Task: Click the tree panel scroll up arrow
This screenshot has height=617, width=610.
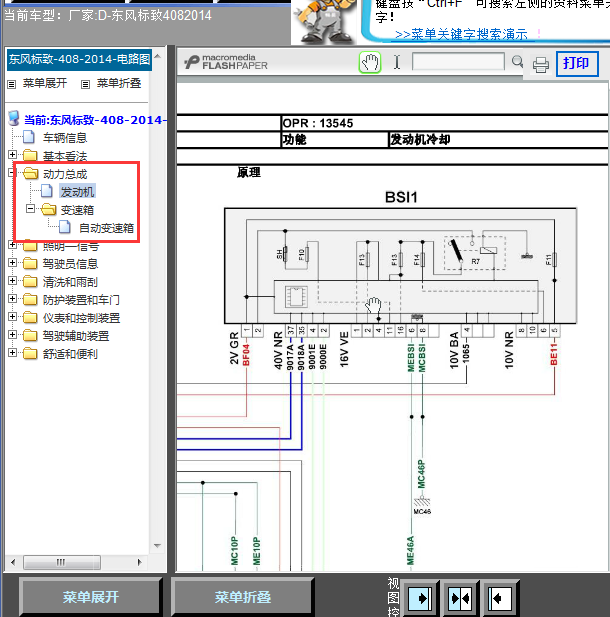Action: click(x=158, y=56)
